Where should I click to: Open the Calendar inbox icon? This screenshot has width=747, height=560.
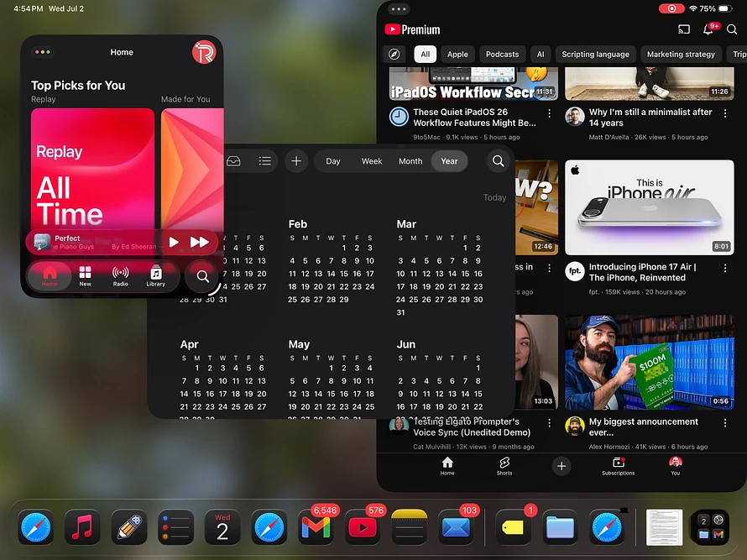(233, 161)
